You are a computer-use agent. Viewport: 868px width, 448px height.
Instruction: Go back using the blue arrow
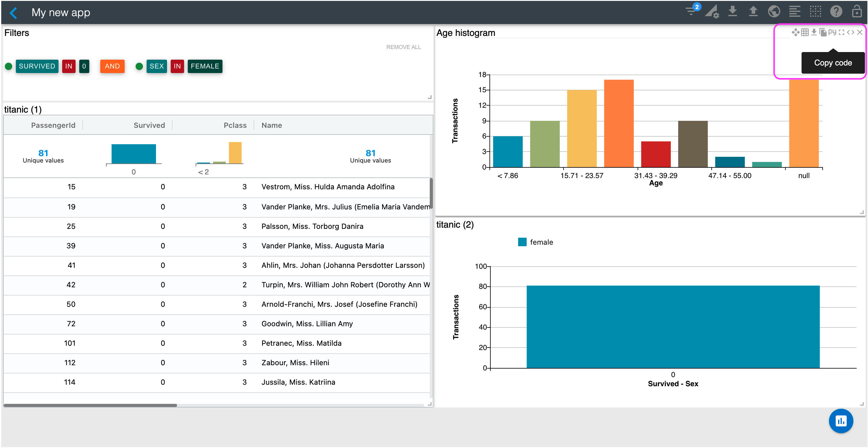(13, 13)
